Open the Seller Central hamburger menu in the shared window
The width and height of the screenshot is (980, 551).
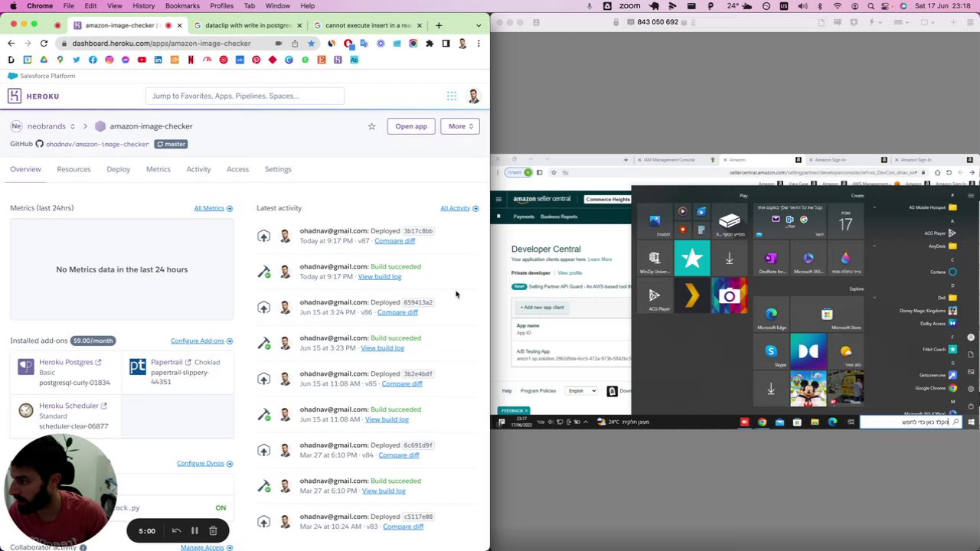click(498, 199)
